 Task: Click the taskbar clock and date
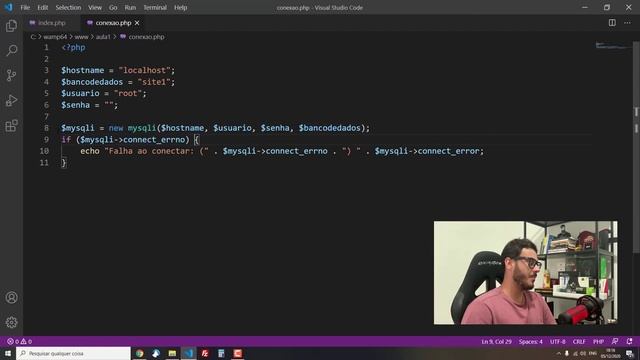tap(611, 353)
